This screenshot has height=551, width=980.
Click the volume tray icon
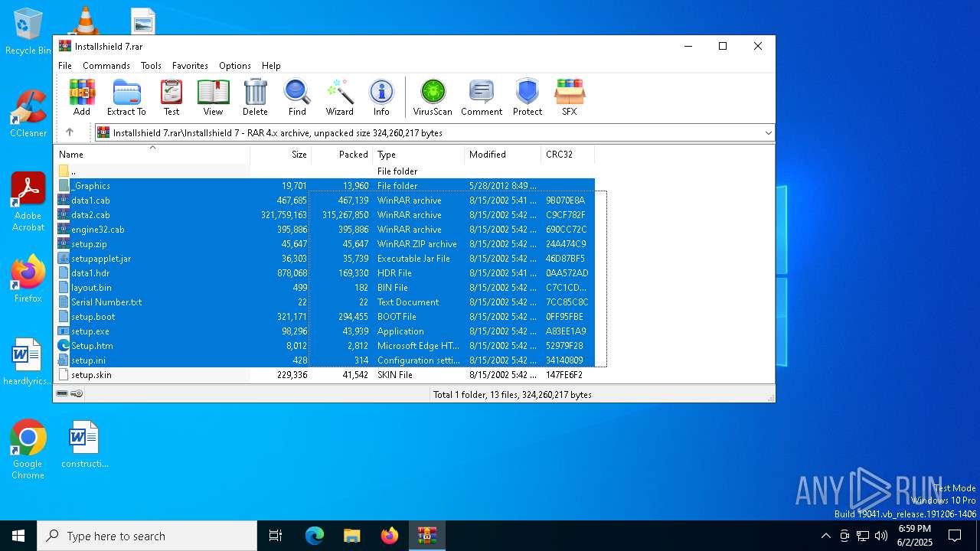pyautogui.click(x=881, y=536)
